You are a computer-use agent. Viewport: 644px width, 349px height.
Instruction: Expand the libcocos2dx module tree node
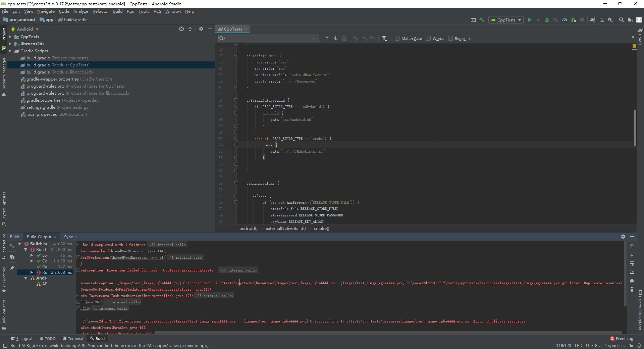(x=10, y=44)
